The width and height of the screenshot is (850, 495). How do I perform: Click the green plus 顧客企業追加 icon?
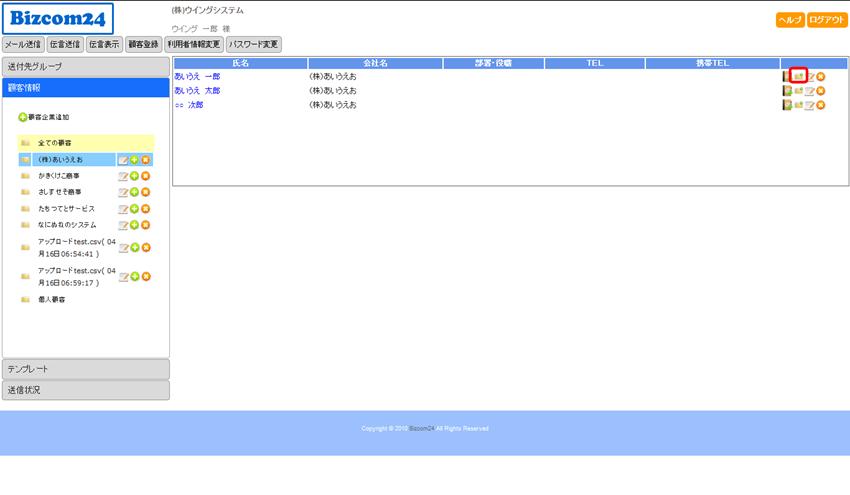click(23, 117)
